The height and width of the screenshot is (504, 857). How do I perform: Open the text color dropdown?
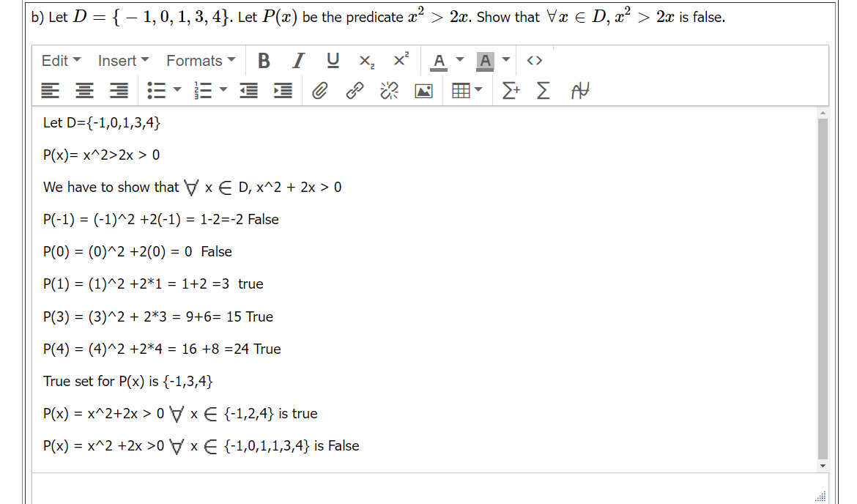click(x=461, y=61)
